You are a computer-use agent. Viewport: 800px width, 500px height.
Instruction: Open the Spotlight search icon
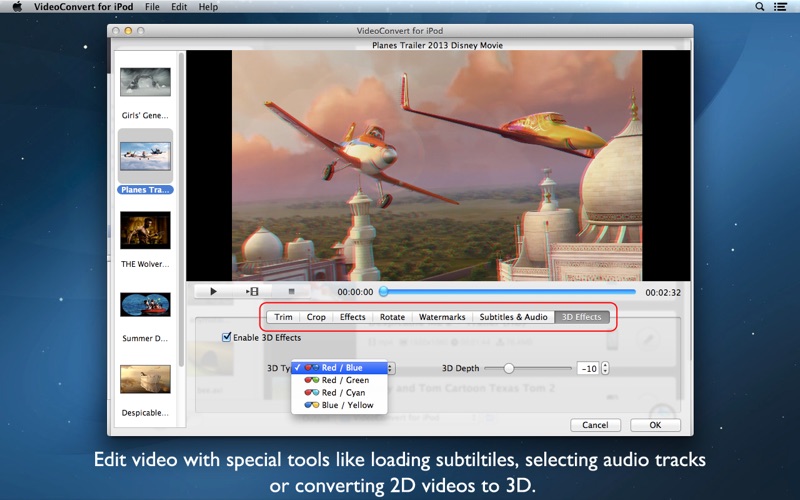click(x=760, y=7)
